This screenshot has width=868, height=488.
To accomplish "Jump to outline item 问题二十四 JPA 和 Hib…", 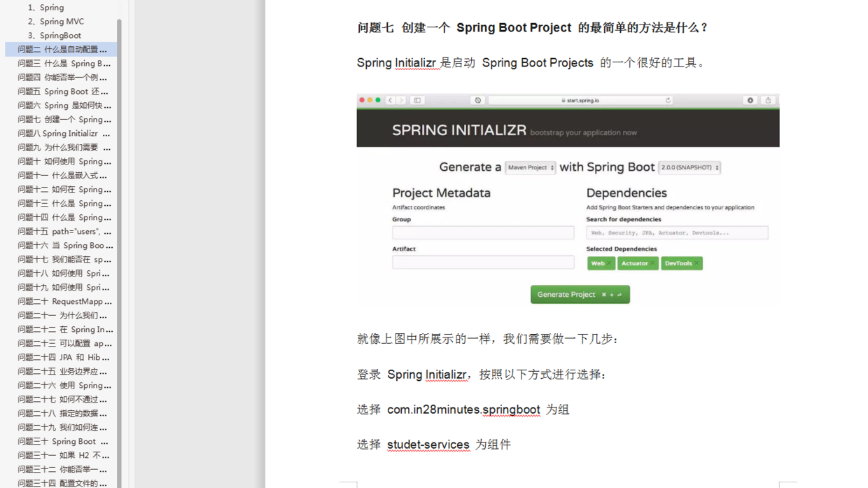I will coord(63,357).
